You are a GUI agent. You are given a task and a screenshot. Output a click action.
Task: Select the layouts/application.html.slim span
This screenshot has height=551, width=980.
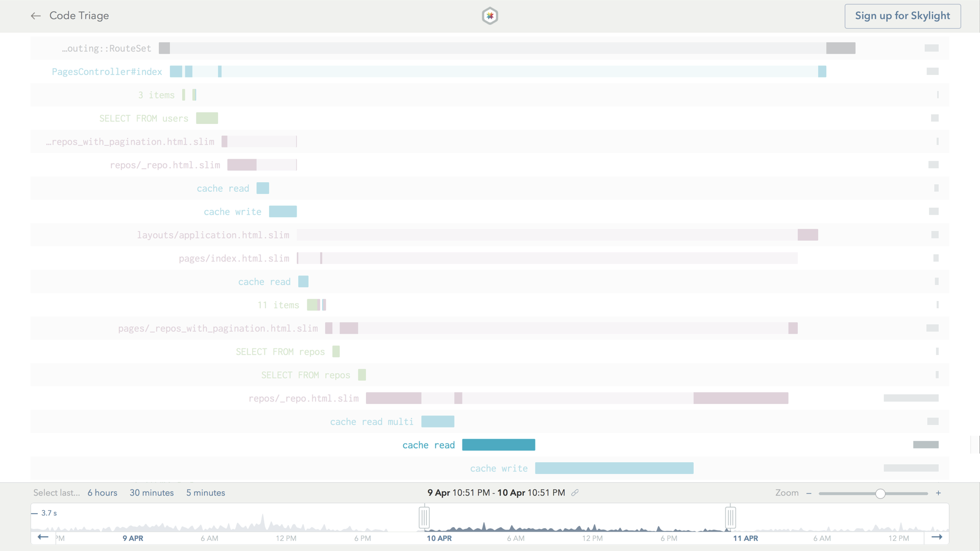click(213, 235)
